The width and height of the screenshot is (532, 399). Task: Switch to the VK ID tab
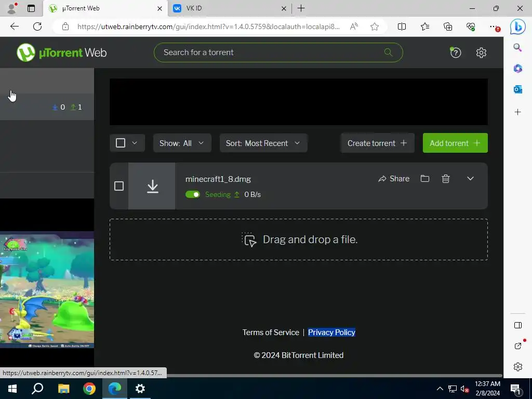click(x=229, y=8)
